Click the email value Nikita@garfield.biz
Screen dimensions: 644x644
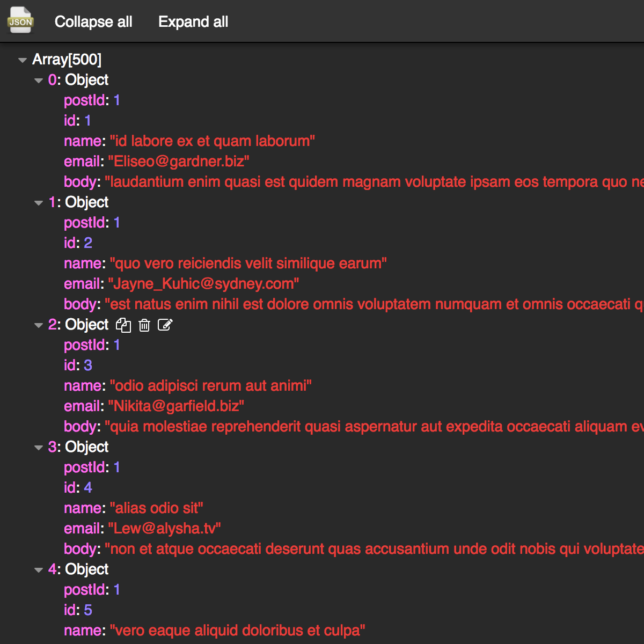[x=177, y=406]
